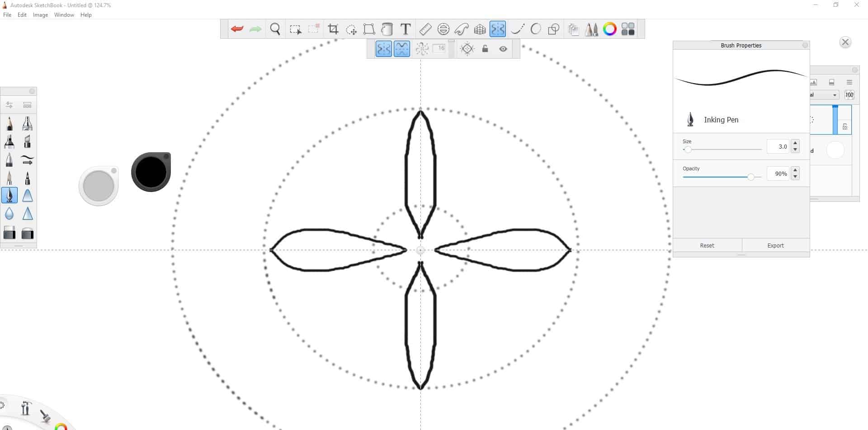Viewport: 868px width, 430px height.
Task: Open the Window menu
Action: click(64, 14)
